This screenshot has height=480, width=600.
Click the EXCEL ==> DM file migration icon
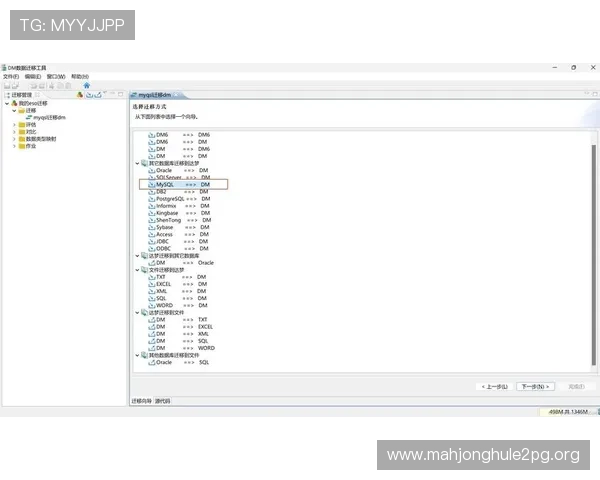point(152,284)
